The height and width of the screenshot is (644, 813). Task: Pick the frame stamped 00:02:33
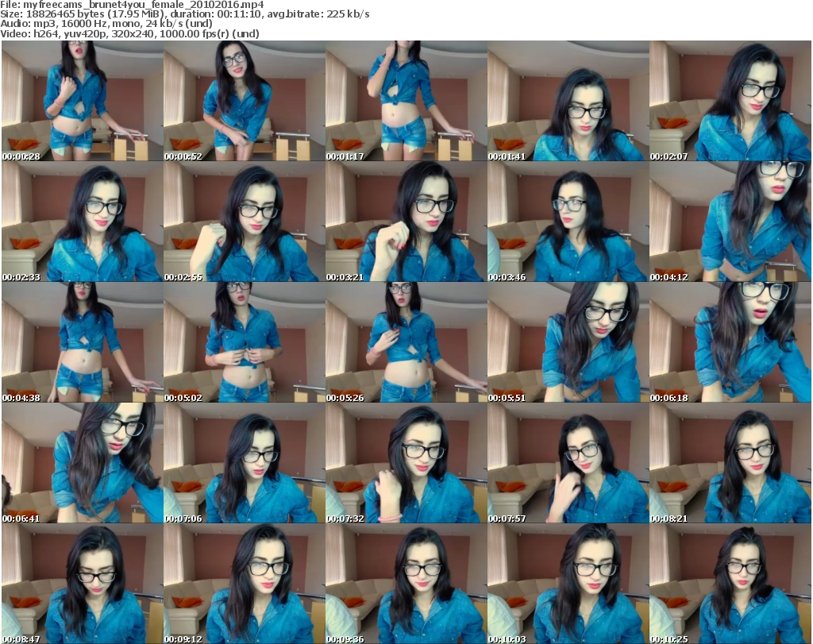point(83,222)
